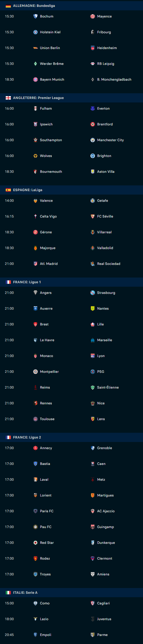Click the German flag beside Bundesliga

[8, 6]
